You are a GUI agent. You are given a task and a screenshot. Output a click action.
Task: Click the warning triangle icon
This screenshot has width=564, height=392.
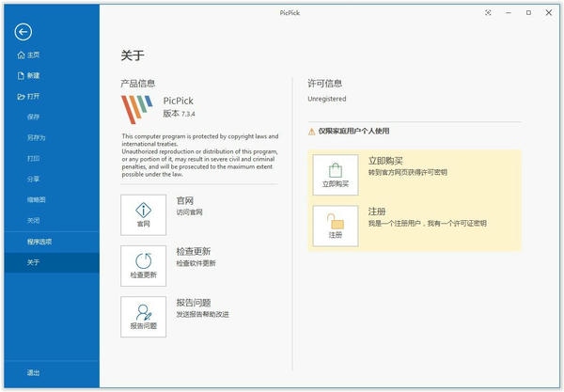coord(311,132)
